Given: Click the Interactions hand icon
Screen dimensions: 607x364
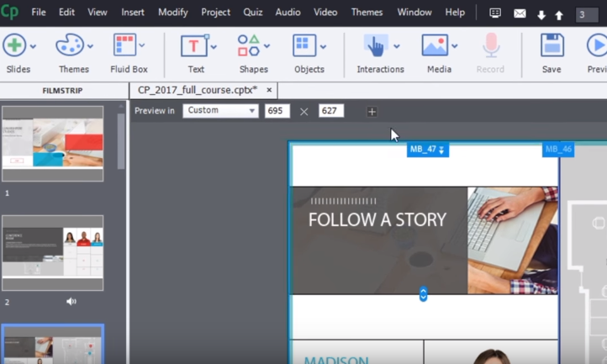Looking at the screenshot, I should click(376, 45).
